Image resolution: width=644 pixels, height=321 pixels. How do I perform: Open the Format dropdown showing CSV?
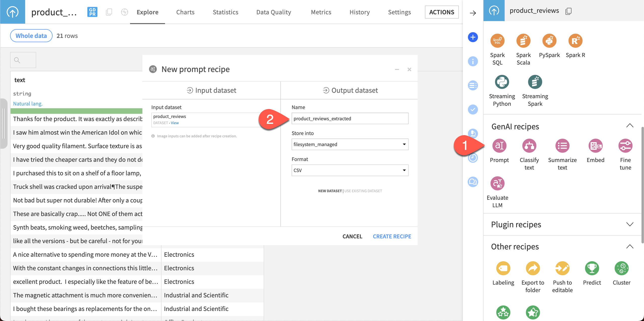pyautogui.click(x=350, y=170)
